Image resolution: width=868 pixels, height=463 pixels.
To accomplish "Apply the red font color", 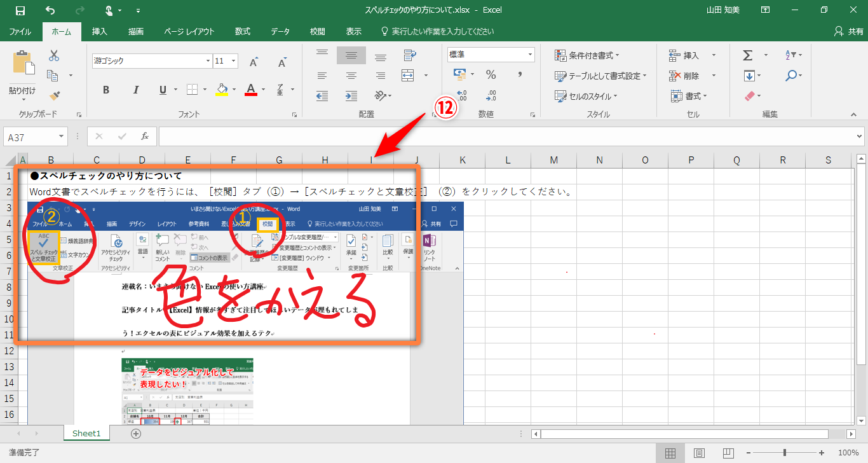I will 251,90.
